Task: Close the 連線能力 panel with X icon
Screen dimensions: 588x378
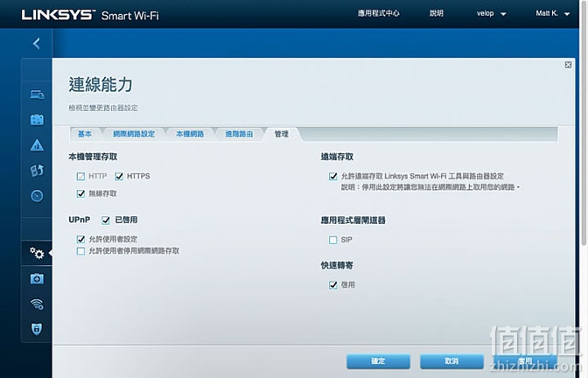Action: click(x=568, y=65)
